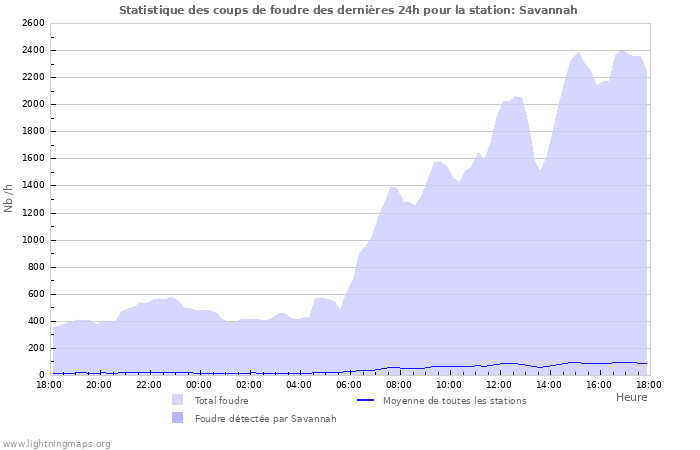Click the 14:00 tick on the time axis
The width and height of the screenshot is (700, 450).
coord(549,384)
